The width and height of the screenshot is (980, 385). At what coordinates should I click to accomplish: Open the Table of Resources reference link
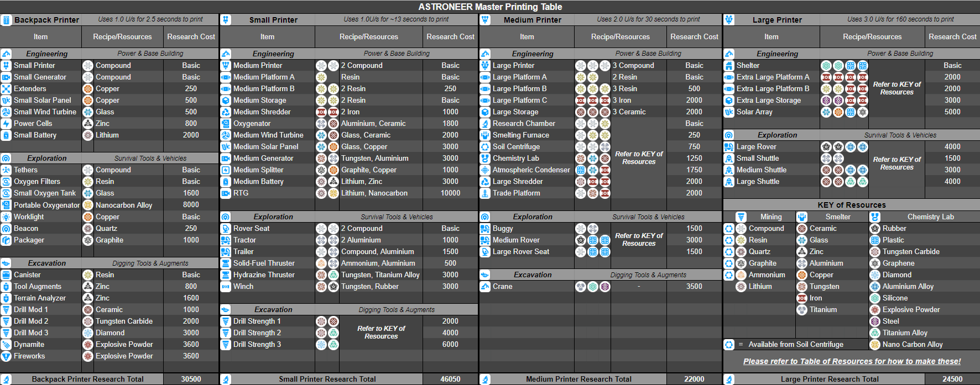[852, 361]
